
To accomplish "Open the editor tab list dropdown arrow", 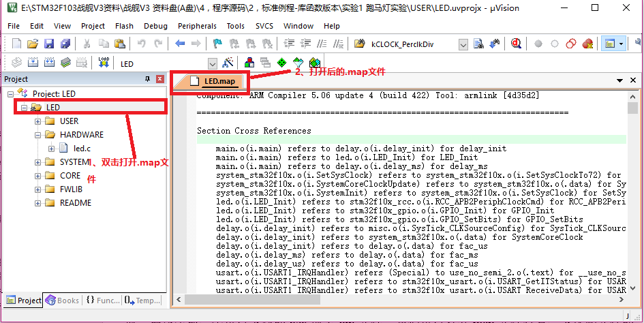I will click(620, 80).
